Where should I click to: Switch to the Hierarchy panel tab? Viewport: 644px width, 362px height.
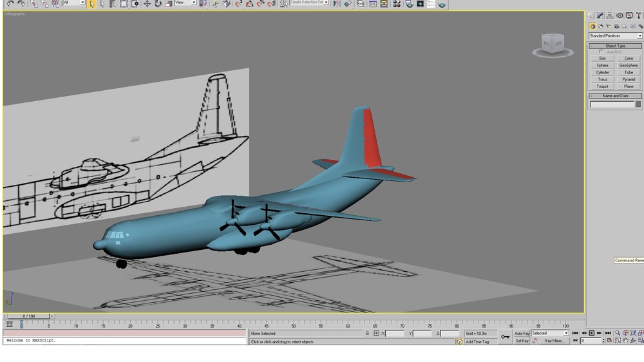(609, 15)
